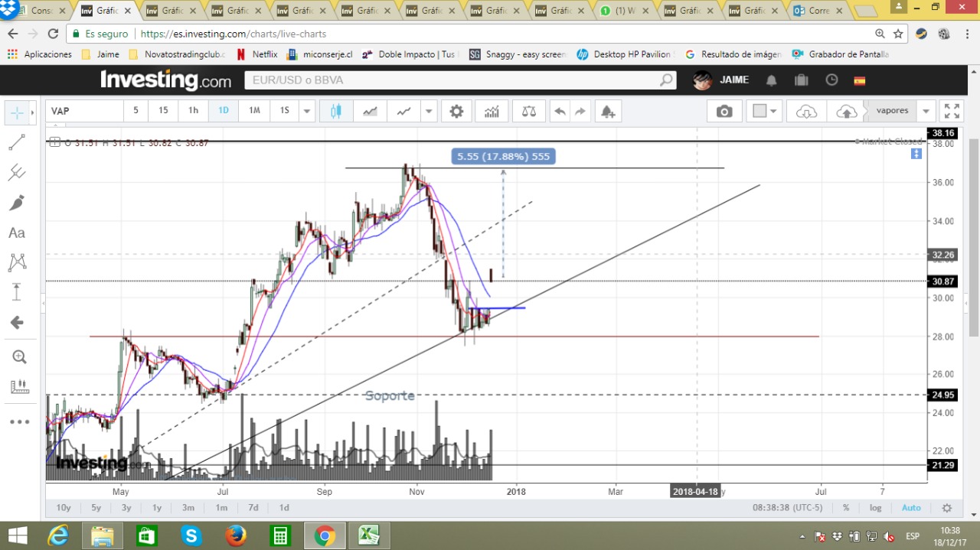Click the EUR/USD o BBVA search field
Screen dimensions: 980x550
point(459,80)
